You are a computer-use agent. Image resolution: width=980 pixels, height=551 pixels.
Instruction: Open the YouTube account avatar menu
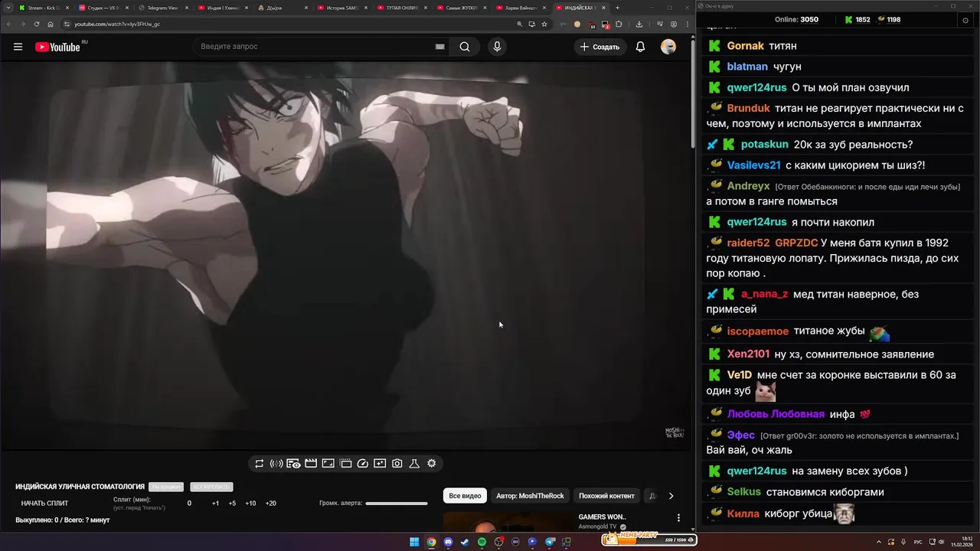[668, 47]
